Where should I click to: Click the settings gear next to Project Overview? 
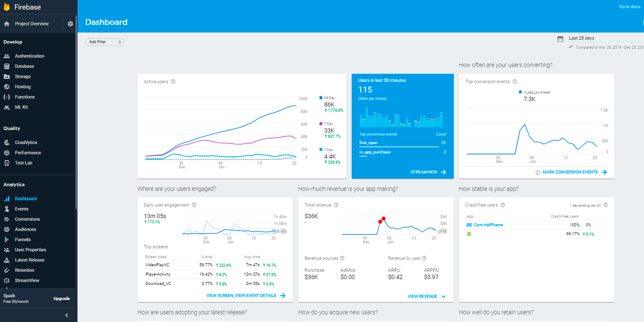tap(70, 24)
